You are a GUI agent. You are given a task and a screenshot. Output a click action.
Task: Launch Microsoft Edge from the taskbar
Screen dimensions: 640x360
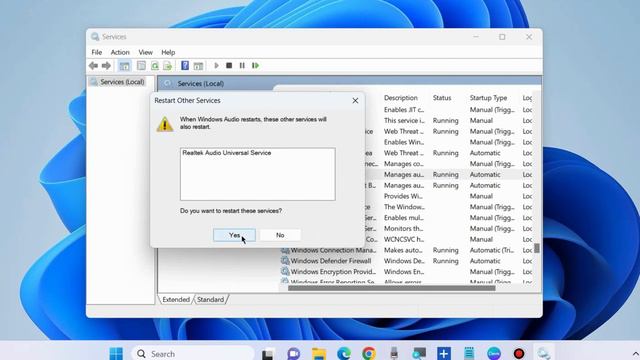(x=344, y=353)
